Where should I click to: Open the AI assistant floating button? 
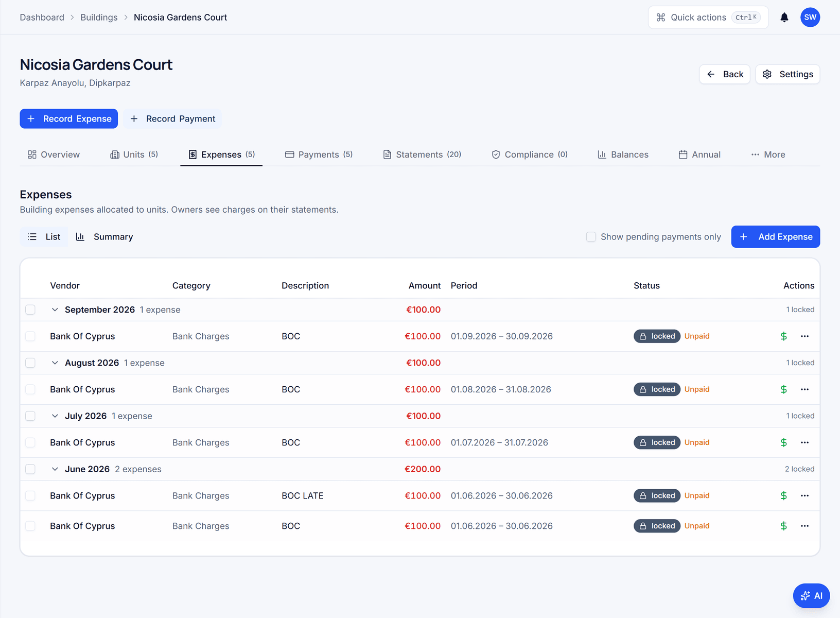tap(811, 596)
